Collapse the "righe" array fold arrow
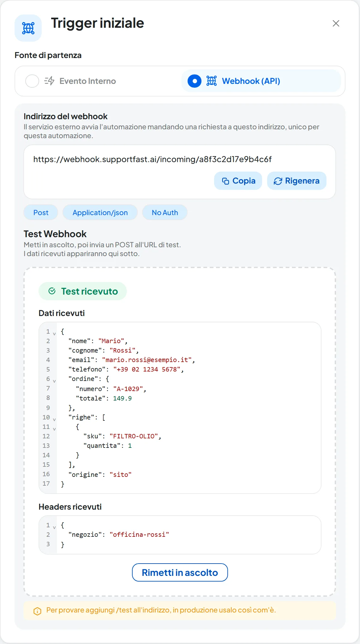 [54, 419]
